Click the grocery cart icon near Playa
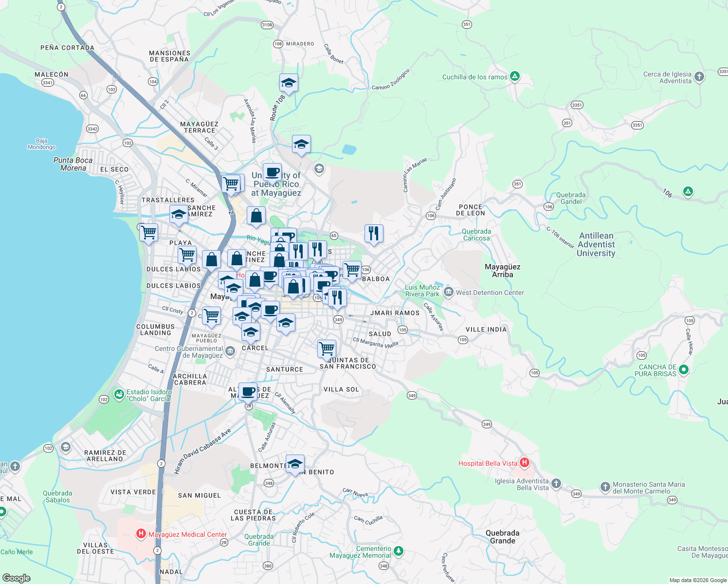This screenshot has width=728, height=584. (x=148, y=233)
